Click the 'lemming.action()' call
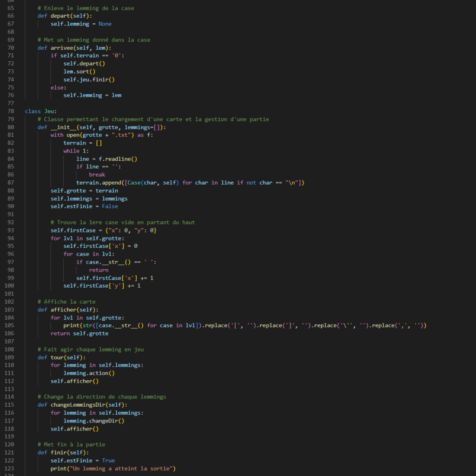476x476 pixels. (x=89, y=373)
